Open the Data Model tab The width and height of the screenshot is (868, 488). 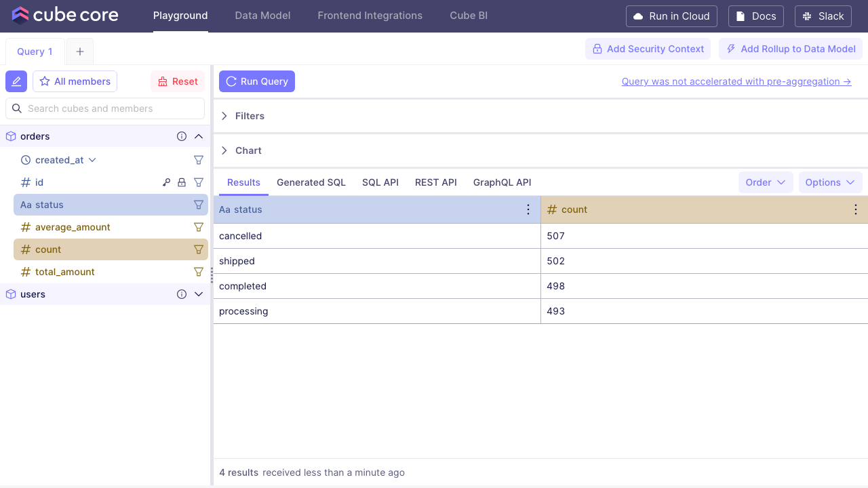click(262, 16)
